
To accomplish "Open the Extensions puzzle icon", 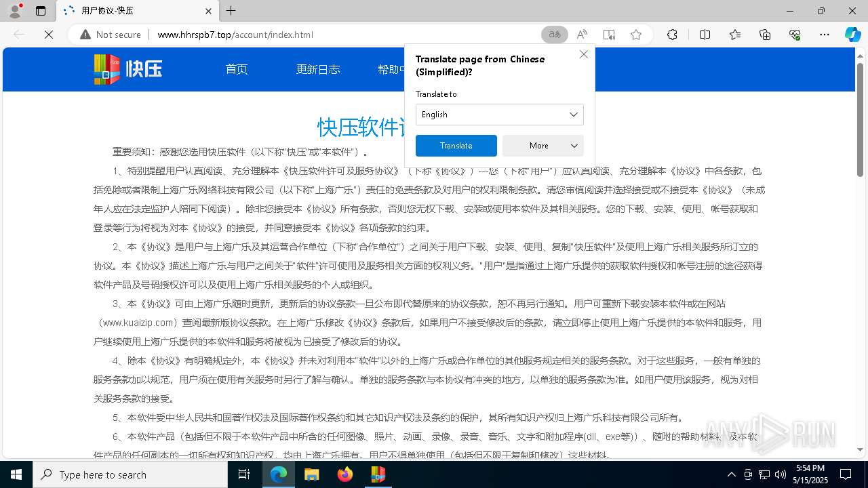I will click(x=672, y=35).
